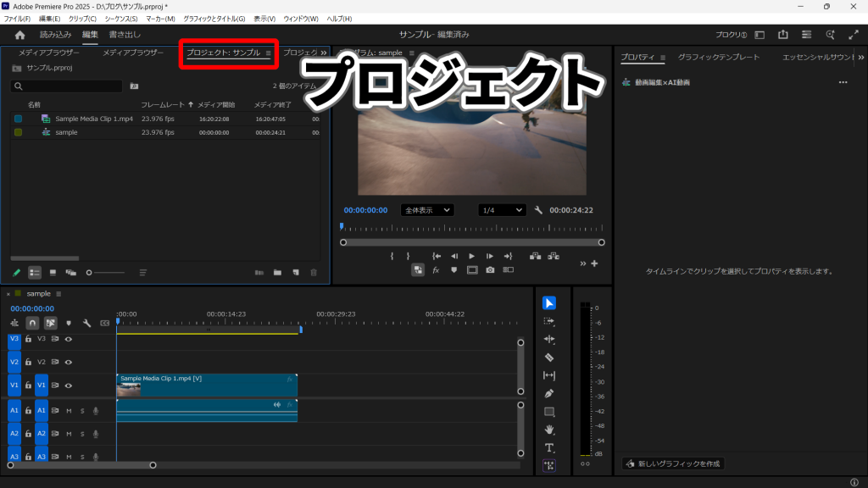
Task: Mute the A1 audio track
Action: (69, 410)
